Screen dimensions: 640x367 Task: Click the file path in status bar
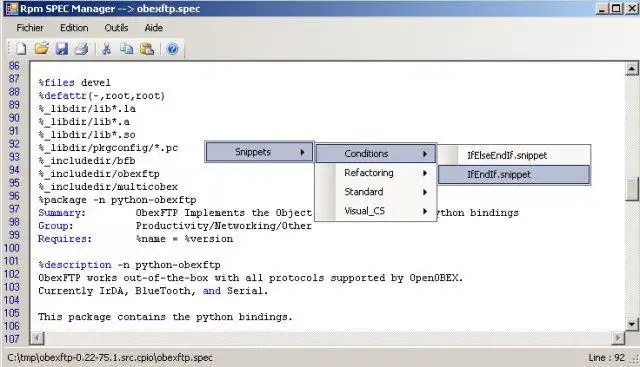[110, 358]
